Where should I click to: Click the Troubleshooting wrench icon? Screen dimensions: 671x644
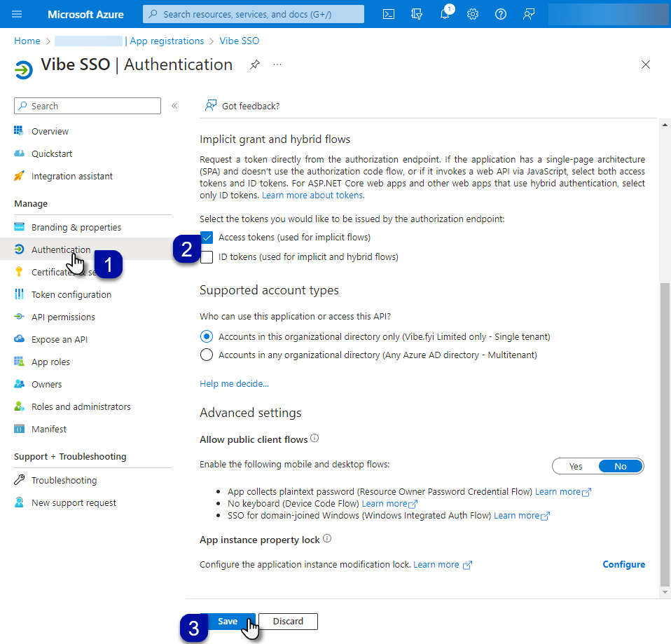(x=19, y=480)
